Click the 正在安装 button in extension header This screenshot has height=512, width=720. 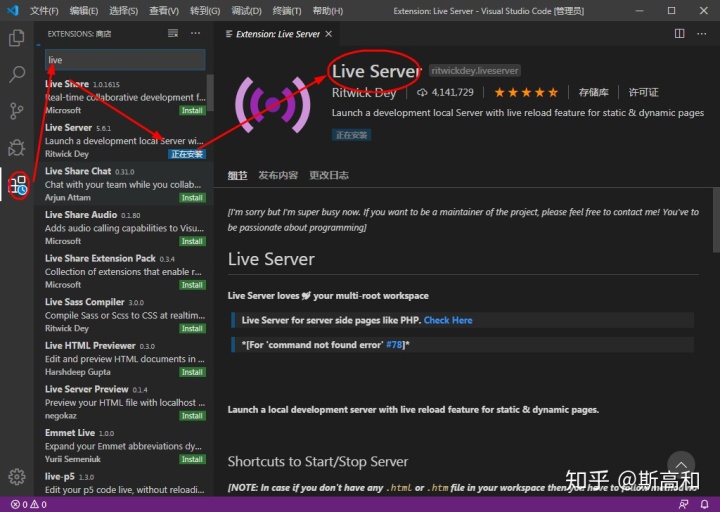pos(351,135)
